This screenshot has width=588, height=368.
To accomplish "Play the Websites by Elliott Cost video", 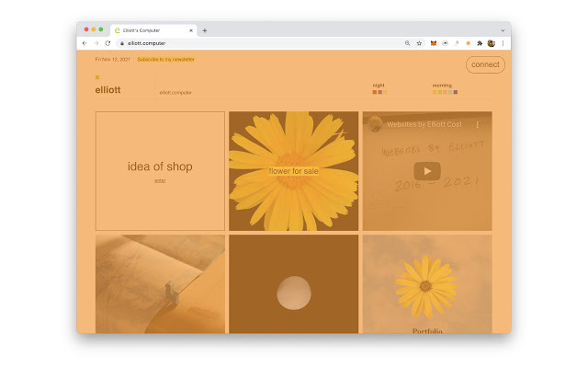I will [427, 171].
